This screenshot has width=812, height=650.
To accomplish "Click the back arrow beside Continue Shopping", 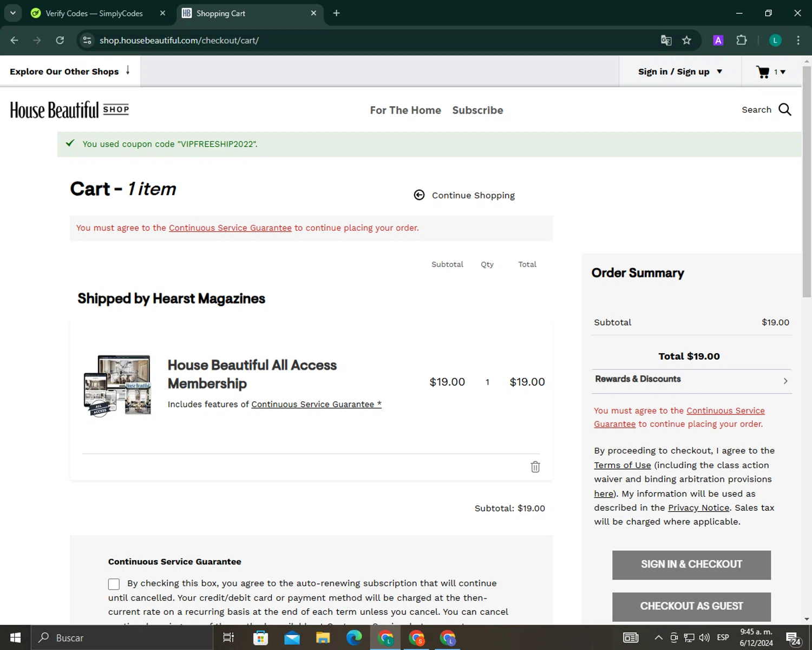I will click(x=419, y=195).
